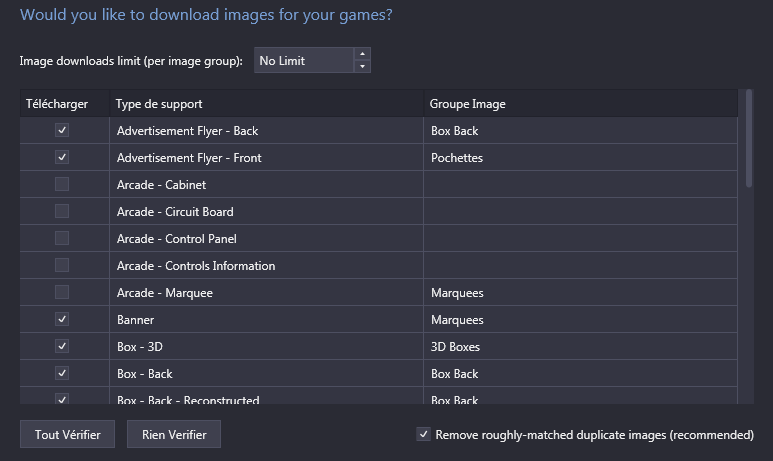The image size is (773, 461).
Task: Toggle Remove roughly-matched duplicate images checkbox
Action: click(423, 434)
